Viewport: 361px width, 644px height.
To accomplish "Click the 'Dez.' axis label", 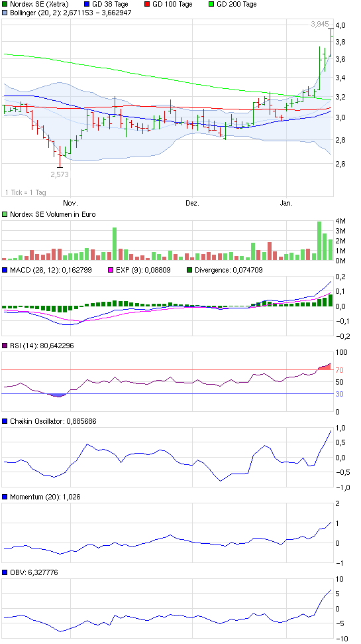I will pos(192,204).
